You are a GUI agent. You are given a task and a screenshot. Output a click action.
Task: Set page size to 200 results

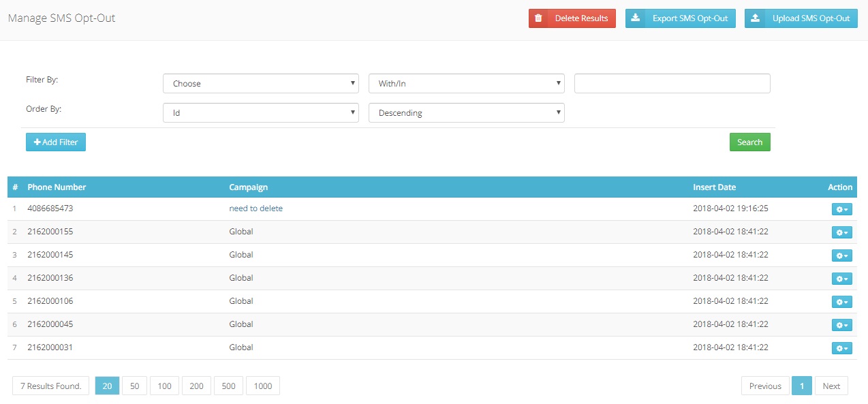click(x=196, y=386)
